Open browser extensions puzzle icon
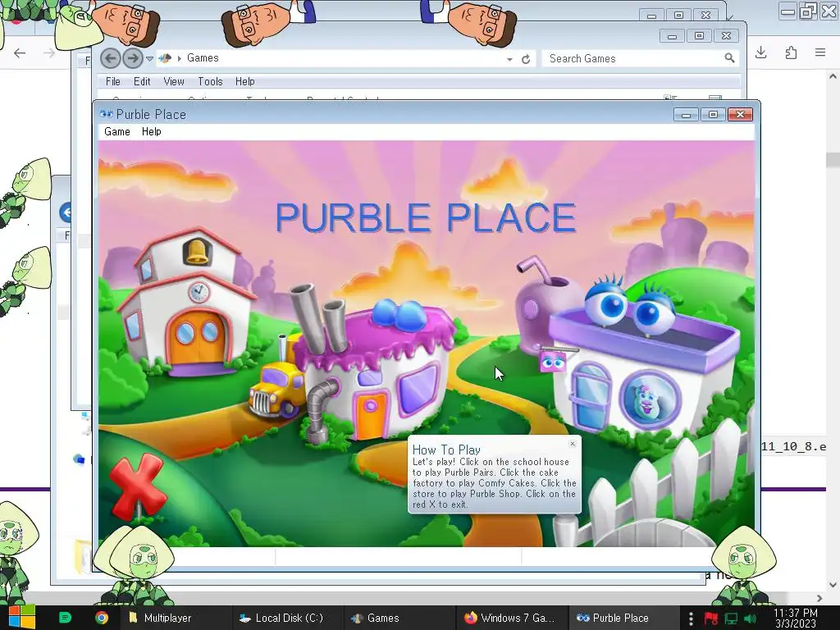The image size is (840, 630). (x=791, y=52)
